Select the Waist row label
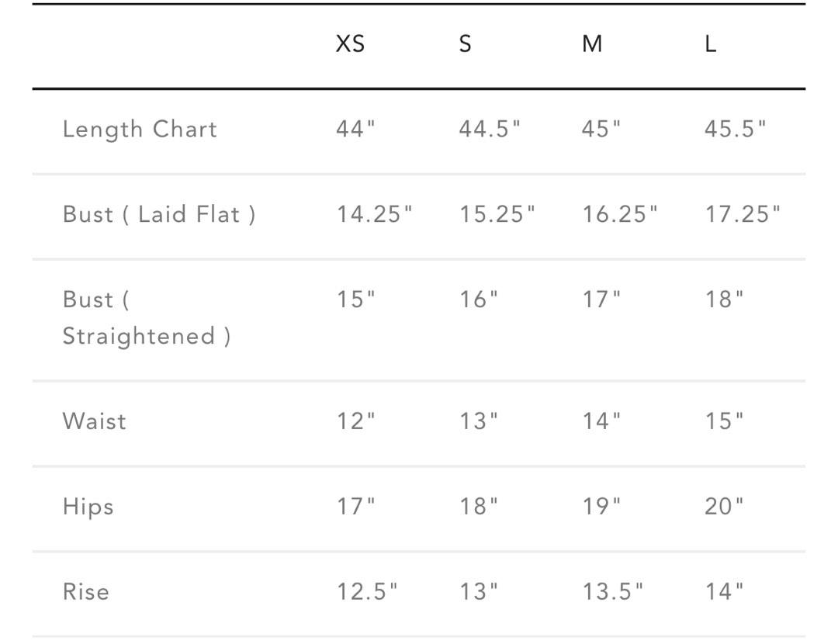Screen dimensions: 838x644 94,421
